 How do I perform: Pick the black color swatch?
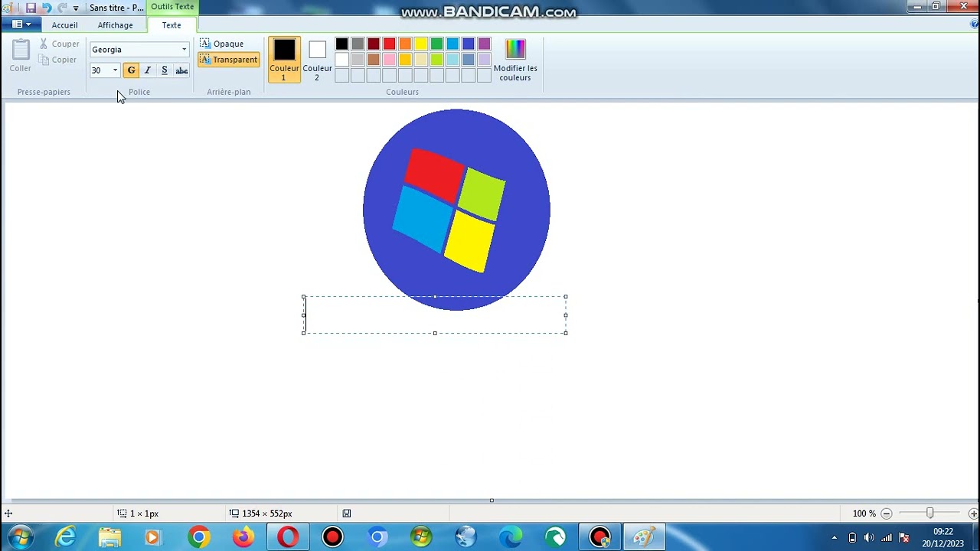point(341,44)
